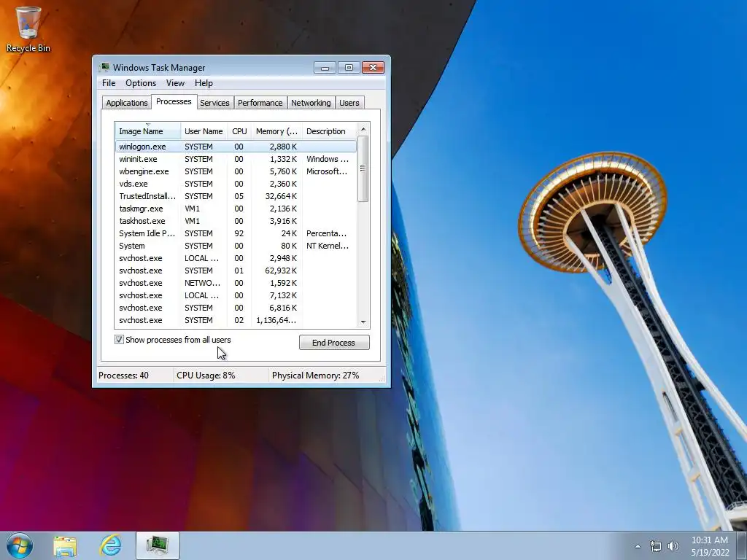The width and height of the screenshot is (747, 560).
Task: Select the taskhost.exe process
Action: pos(236,221)
